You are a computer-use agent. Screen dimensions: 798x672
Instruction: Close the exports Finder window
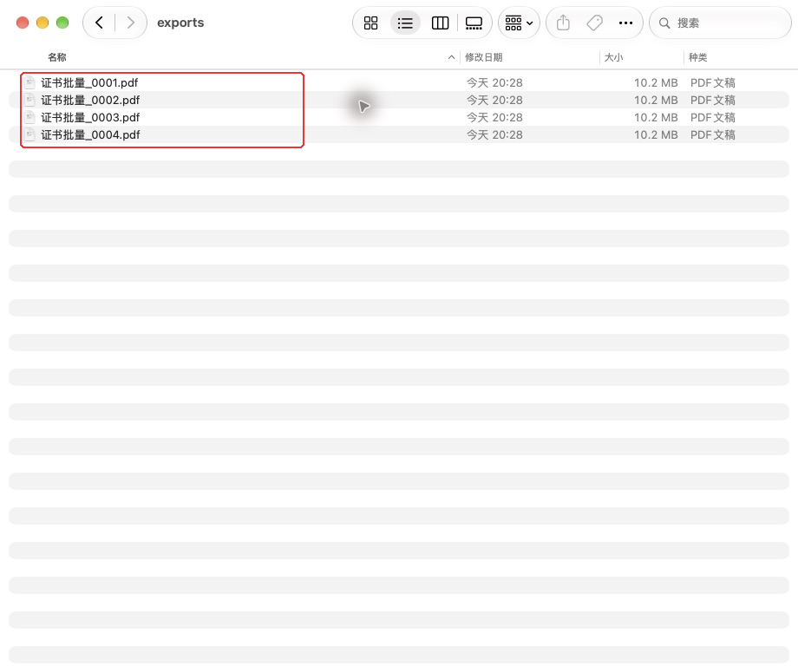pos(23,23)
